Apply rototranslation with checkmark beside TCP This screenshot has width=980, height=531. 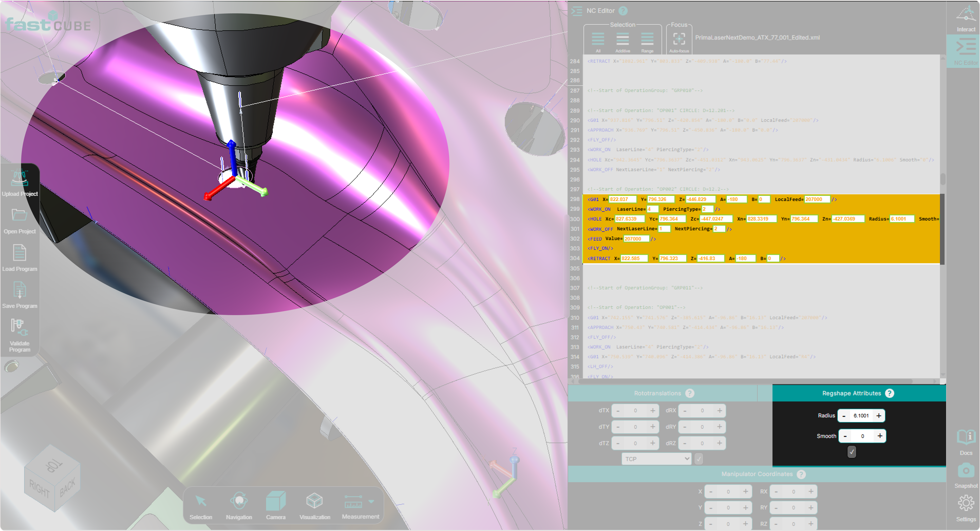tap(699, 459)
